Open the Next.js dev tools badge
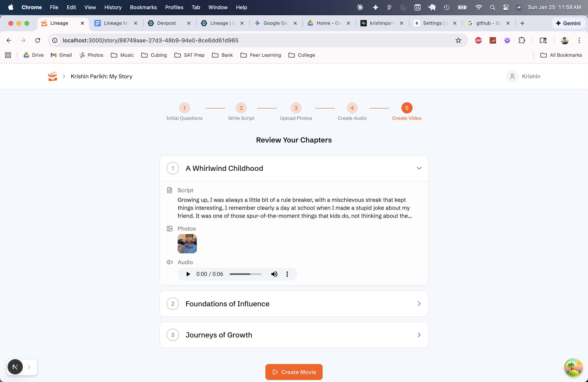The height and width of the screenshot is (382, 588). pyautogui.click(x=15, y=367)
